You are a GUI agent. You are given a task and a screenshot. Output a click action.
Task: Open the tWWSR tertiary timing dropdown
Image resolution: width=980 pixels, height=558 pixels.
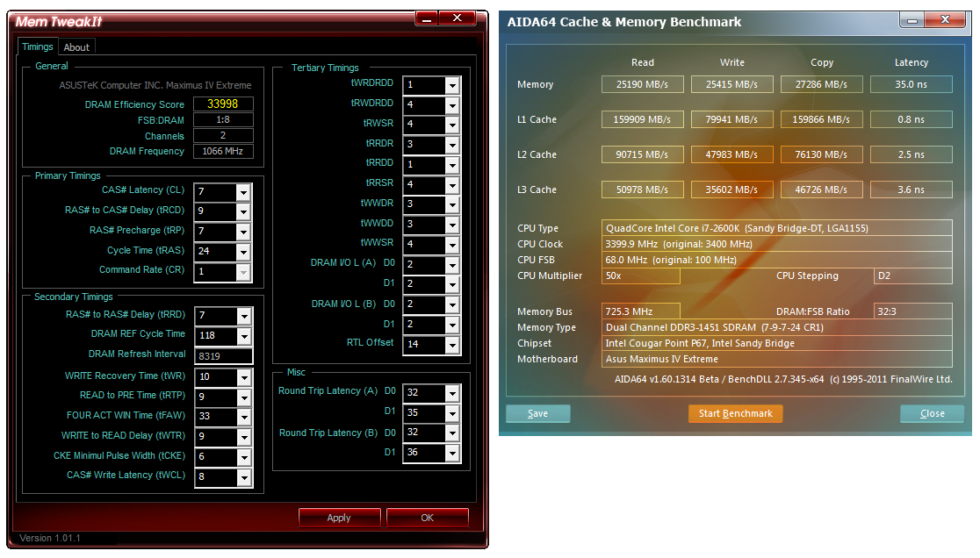pos(452,246)
